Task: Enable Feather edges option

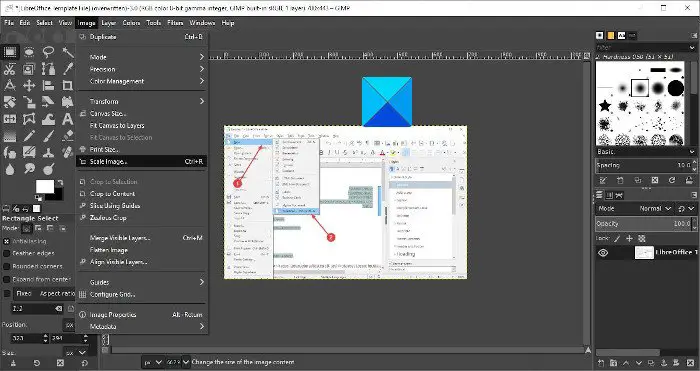Action: click(x=6, y=253)
